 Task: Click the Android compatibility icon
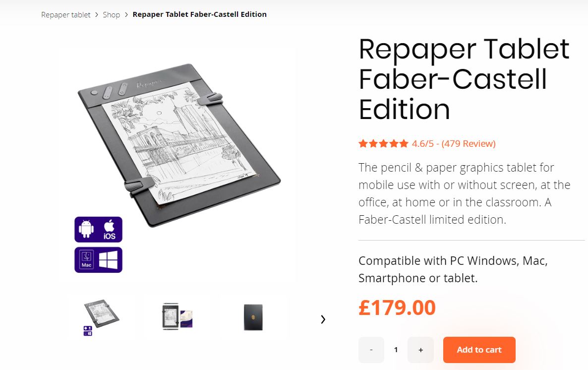pos(86,229)
